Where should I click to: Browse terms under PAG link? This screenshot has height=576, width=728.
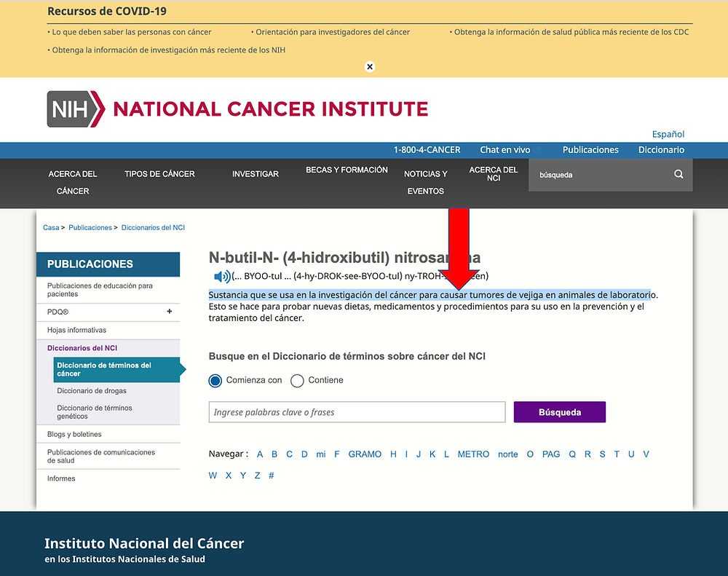[551, 454]
